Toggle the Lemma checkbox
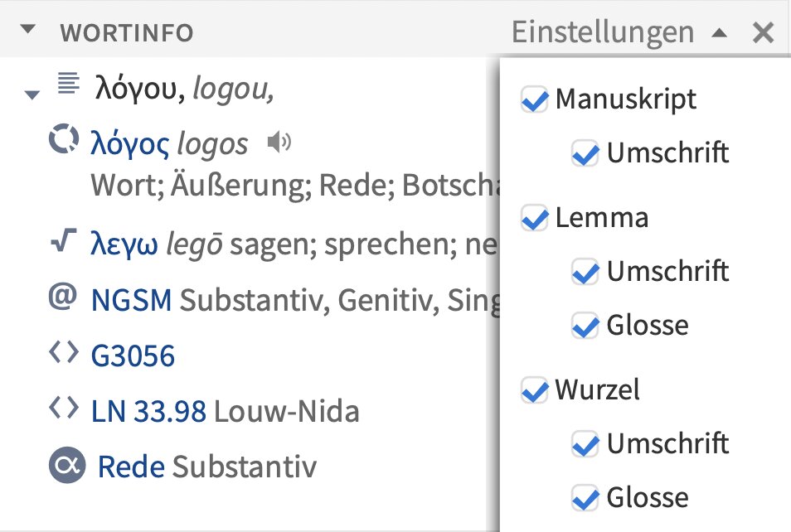This screenshot has width=791, height=532. [534, 218]
